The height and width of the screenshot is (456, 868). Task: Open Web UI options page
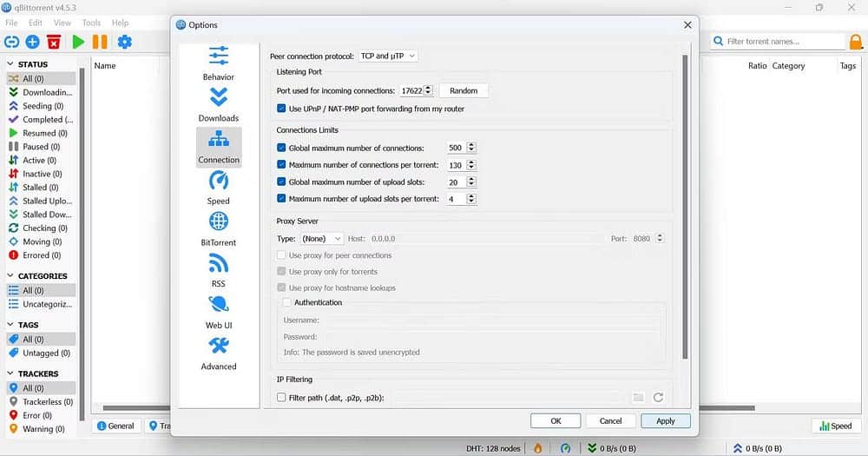pyautogui.click(x=218, y=313)
